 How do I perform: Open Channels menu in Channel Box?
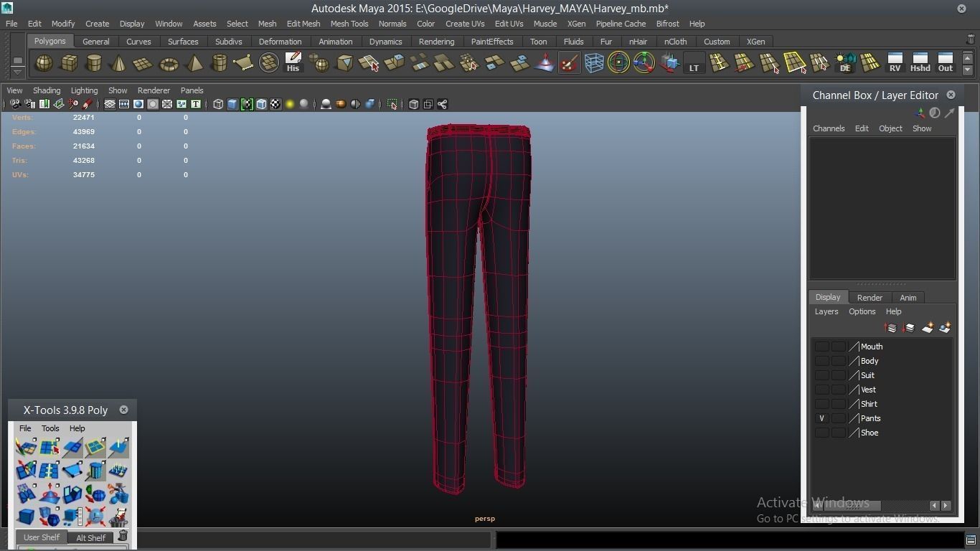[x=829, y=128]
